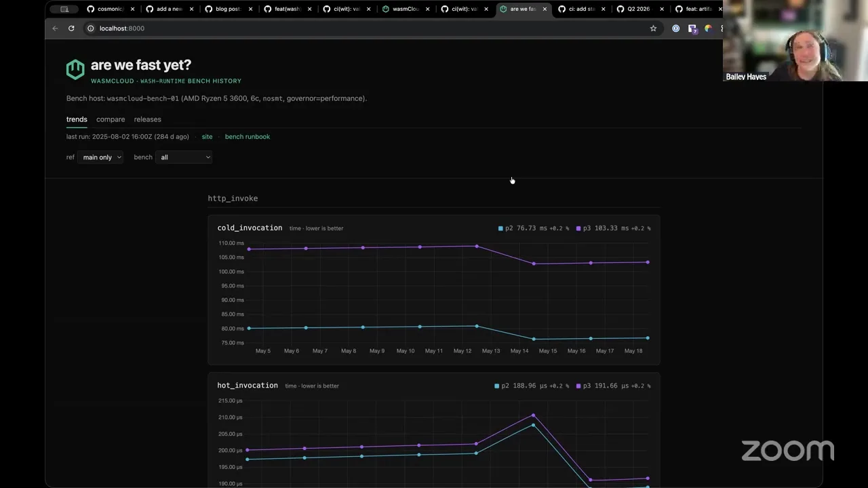Click the site info icon in address bar
Viewport: 868px width, 488px height.
coord(90,28)
